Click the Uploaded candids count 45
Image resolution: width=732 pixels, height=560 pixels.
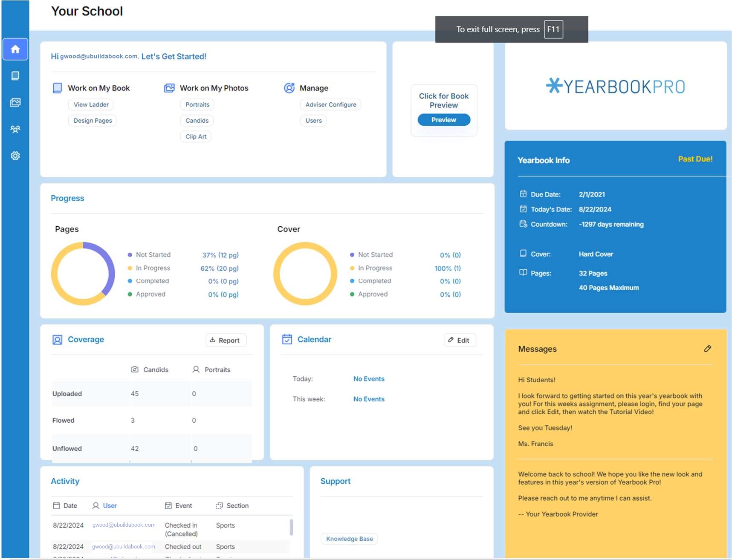tap(135, 393)
